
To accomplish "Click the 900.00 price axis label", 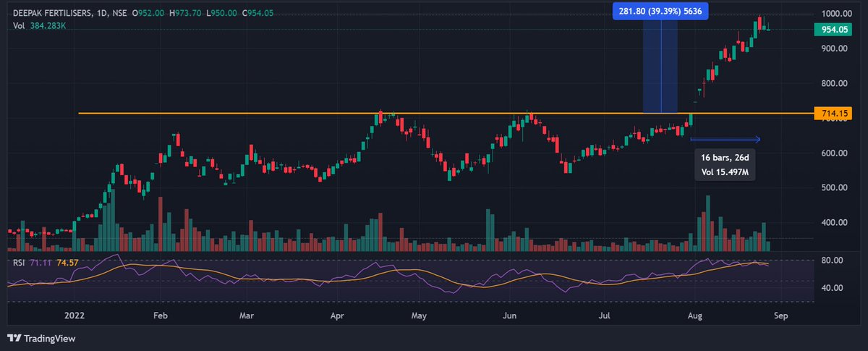I will coord(835,48).
